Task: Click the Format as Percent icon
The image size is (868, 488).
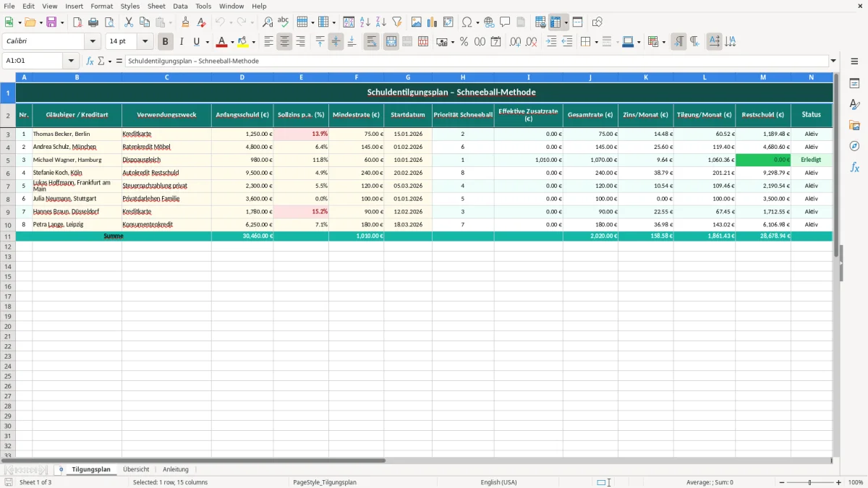Action: click(x=464, y=42)
